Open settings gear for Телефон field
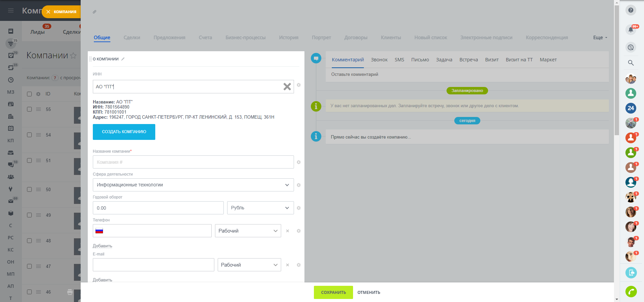The height and width of the screenshot is (302, 644). tap(299, 231)
